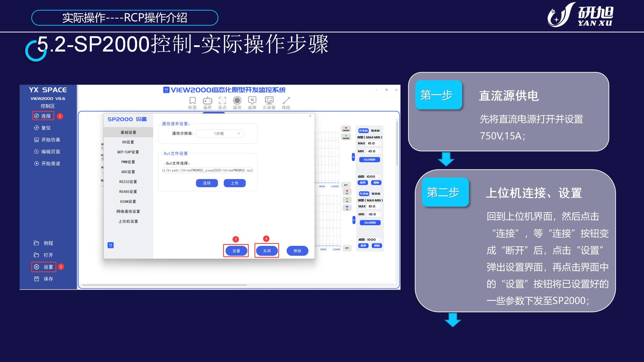Click the 关闭 button in dialog
The image size is (644, 362).
click(267, 251)
